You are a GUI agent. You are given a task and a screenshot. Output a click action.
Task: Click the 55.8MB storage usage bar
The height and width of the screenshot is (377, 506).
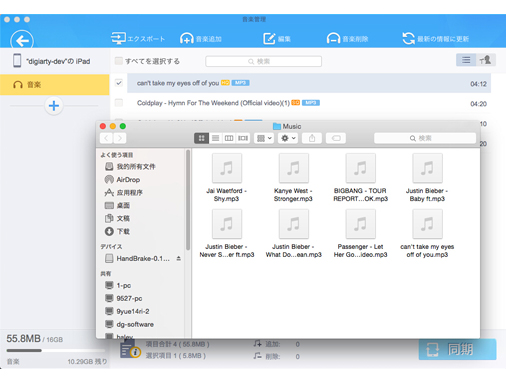56,350
